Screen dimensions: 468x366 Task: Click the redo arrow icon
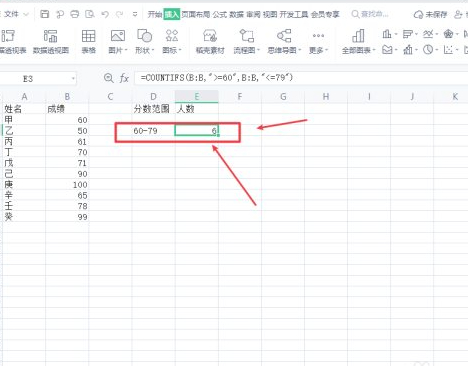click(119, 14)
